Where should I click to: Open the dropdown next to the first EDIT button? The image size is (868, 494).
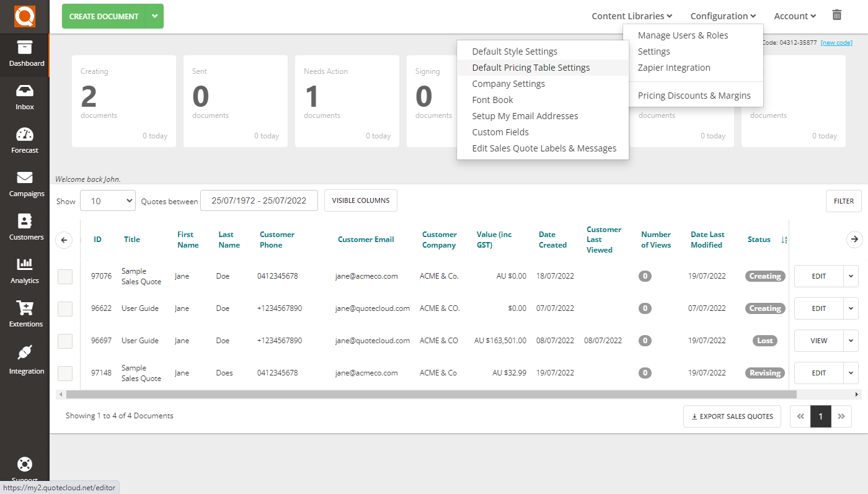pyautogui.click(x=850, y=276)
